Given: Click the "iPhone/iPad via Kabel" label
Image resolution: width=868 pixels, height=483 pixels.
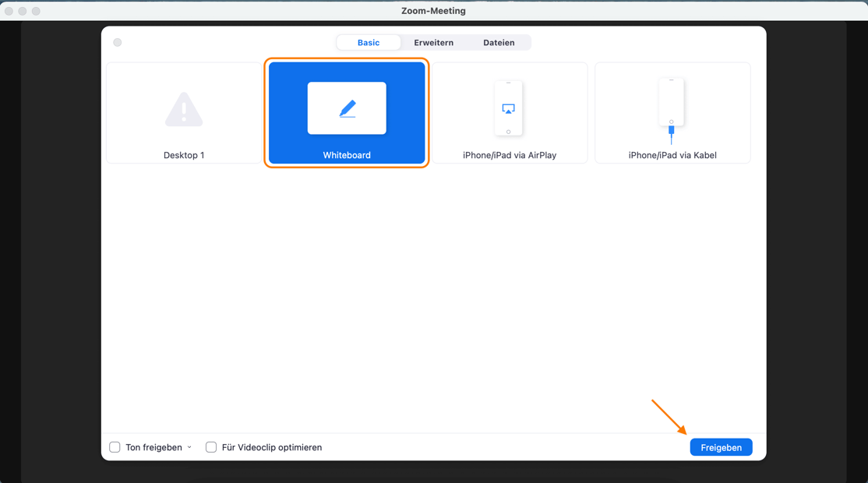Looking at the screenshot, I should [672, 155].
